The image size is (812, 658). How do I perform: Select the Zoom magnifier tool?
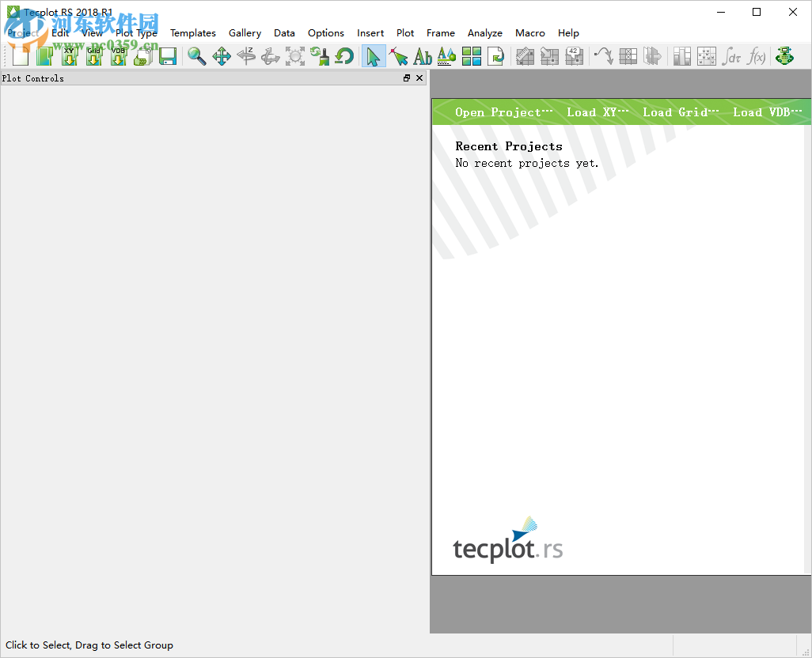pyautogui.click(x=197, y=56)
